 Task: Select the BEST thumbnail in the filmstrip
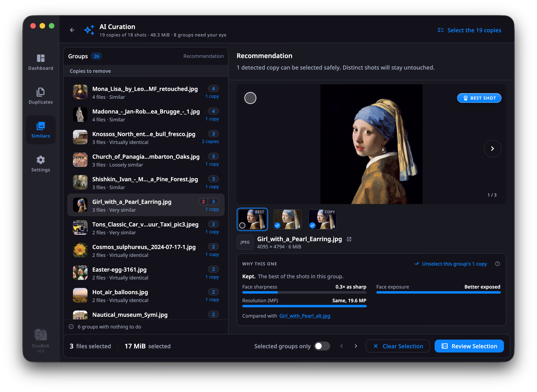(252, 219)
